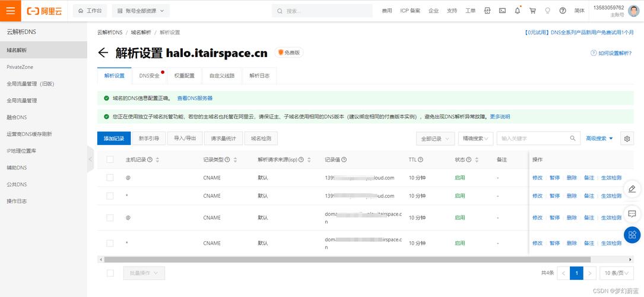Image resolution: width=644 pixels, height=297 pixels.
Task: Click the search magnifier in keyword box
Action: click(x=573, y=138)
